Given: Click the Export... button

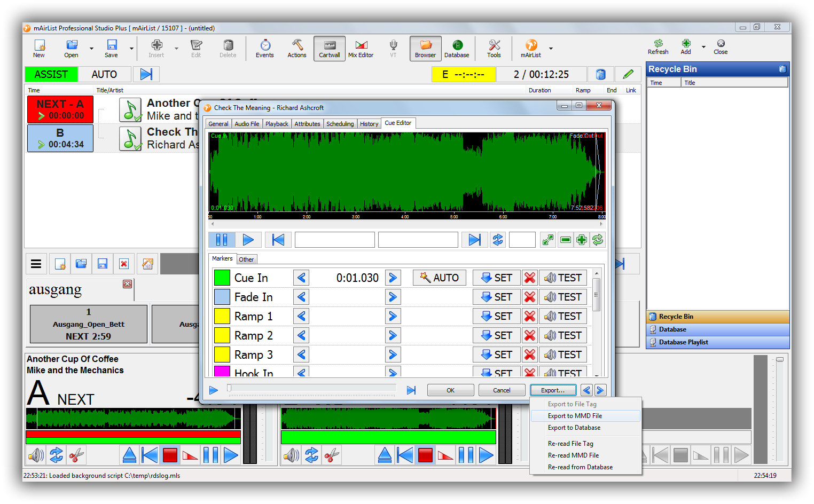Looking at the screenshot, I should click(553, 390).
